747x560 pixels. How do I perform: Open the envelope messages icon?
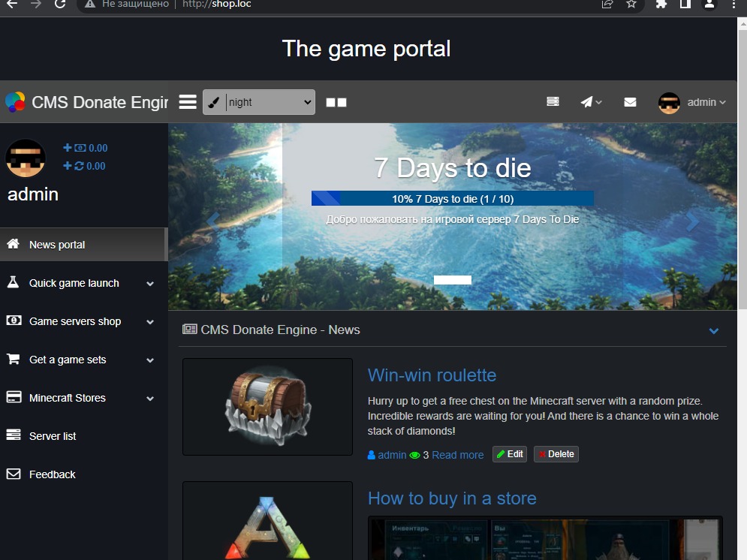pyautogui.click(x=630, y=102)
